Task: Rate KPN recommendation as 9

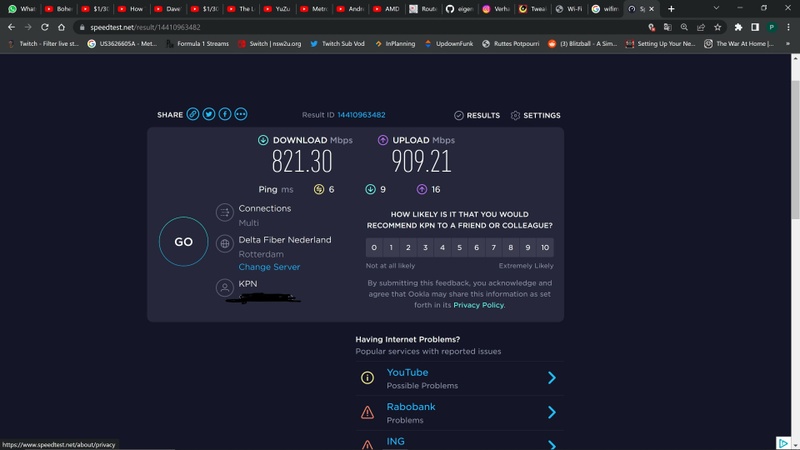Action: coord(528,247)
